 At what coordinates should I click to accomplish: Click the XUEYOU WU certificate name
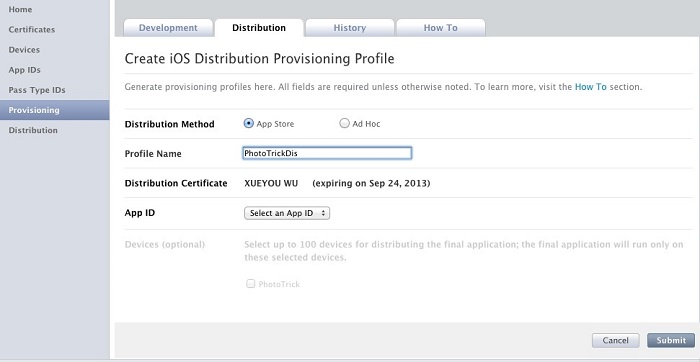tap(271, 183)
